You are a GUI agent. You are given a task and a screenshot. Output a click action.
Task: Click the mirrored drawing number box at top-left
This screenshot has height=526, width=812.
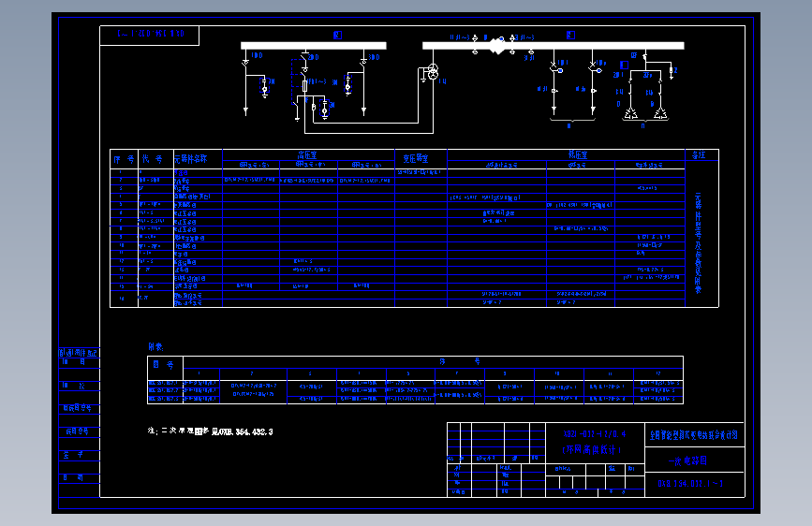coord(149,36)
